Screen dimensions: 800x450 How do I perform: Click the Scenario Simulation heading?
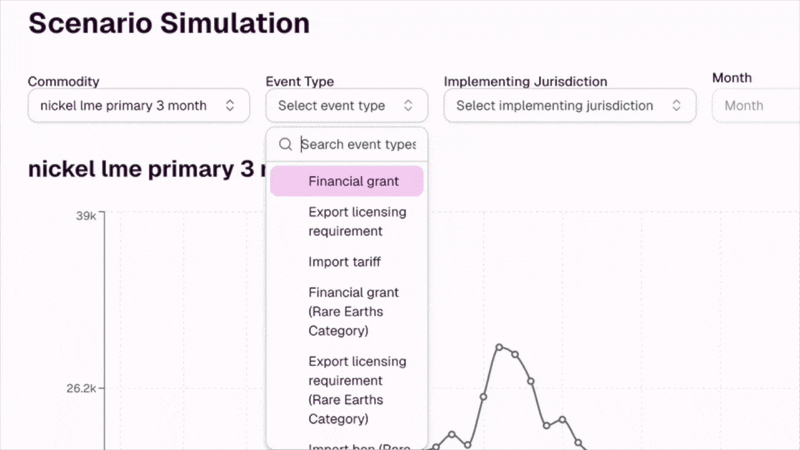[168, 23]
